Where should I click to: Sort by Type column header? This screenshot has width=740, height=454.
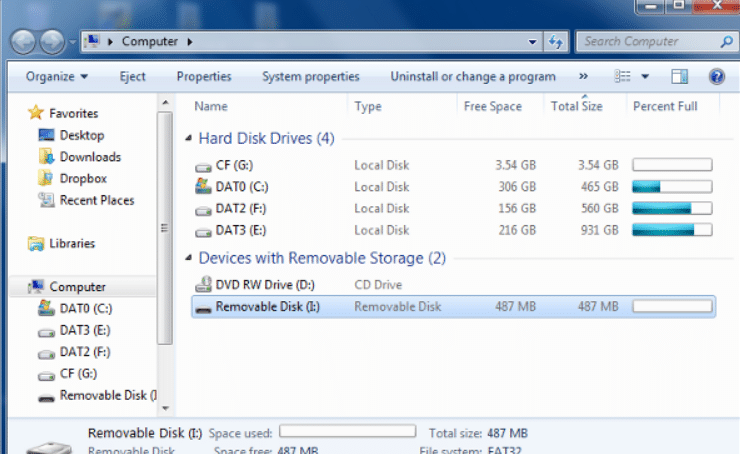click(368, 106)
